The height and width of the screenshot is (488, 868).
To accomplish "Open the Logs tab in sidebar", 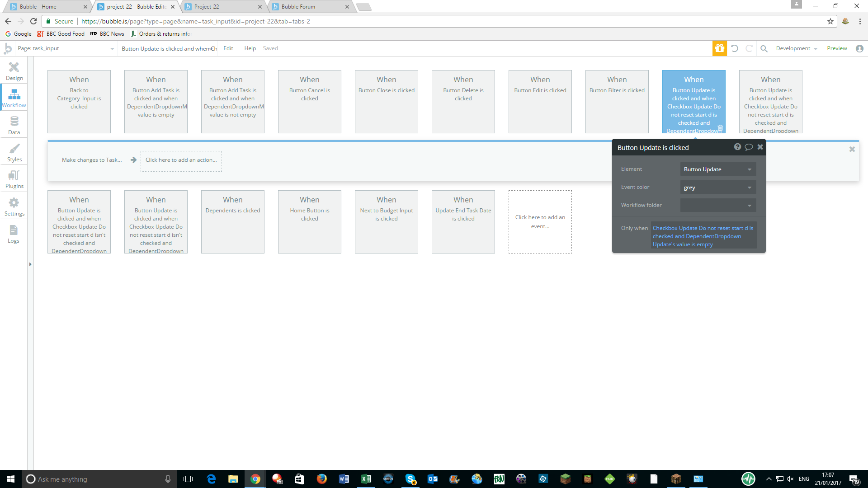I will pyautogui.click(x=14, y=234).
